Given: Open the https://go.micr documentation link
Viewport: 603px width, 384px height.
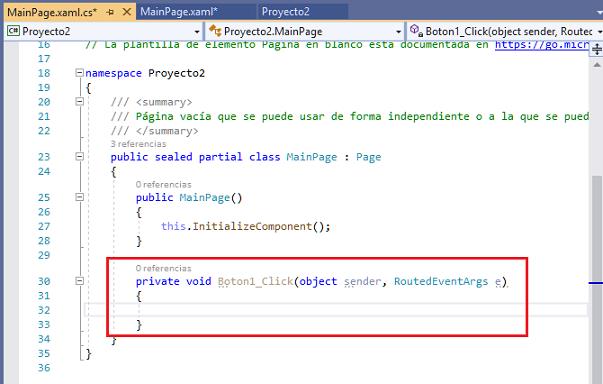Looking at the screenshot, I should point(542,45).
